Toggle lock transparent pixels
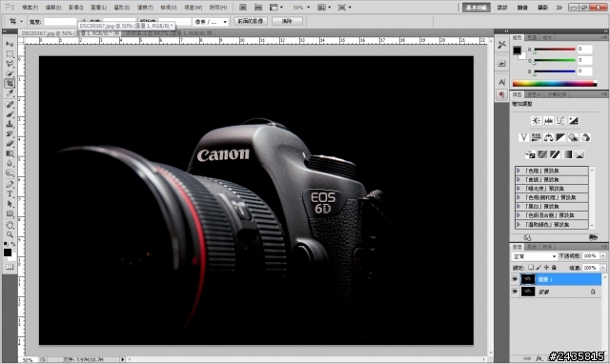This screenshot has height=364, width=610. click(x=531, y=268)
